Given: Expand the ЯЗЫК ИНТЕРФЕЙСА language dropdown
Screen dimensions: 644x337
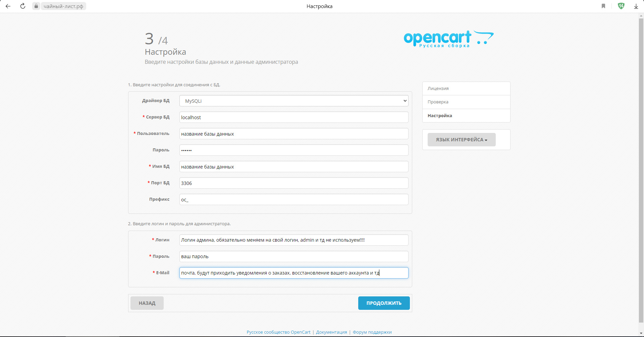Looking at the screenshot, I should click(x=461, y=140).
